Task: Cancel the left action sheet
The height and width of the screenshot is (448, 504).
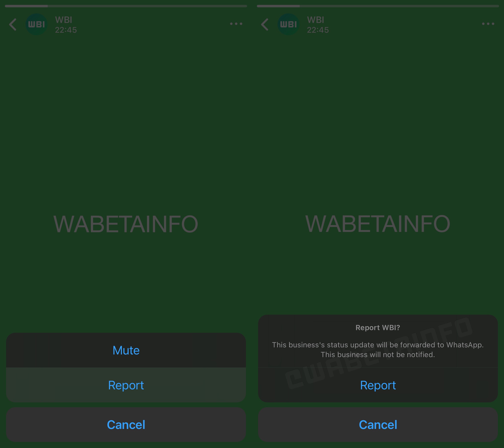Action: (x=126, y=425)
